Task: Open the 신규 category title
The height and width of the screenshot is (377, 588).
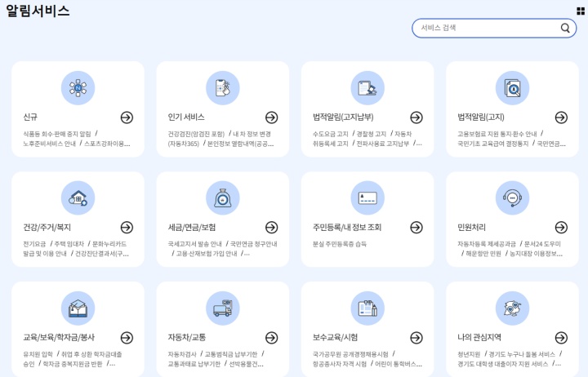Action: coord(30,117)
